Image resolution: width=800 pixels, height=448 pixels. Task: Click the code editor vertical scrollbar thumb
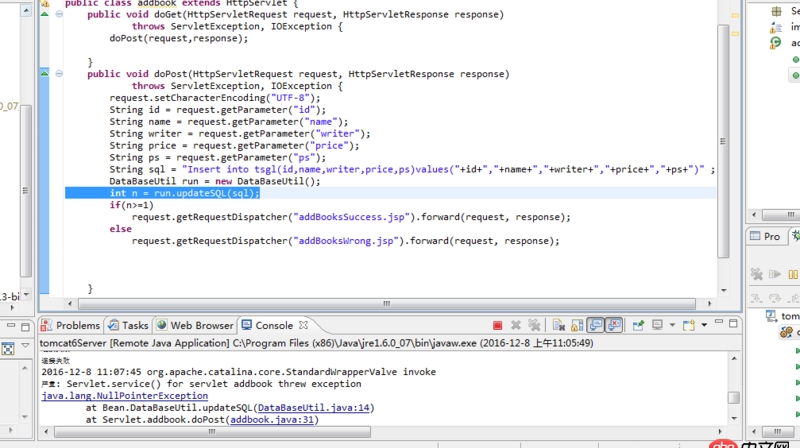point(723,141)
